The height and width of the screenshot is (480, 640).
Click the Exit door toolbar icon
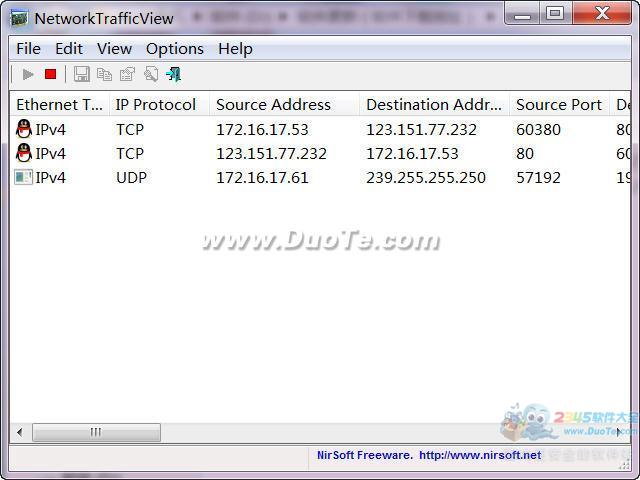click(173, 74)
